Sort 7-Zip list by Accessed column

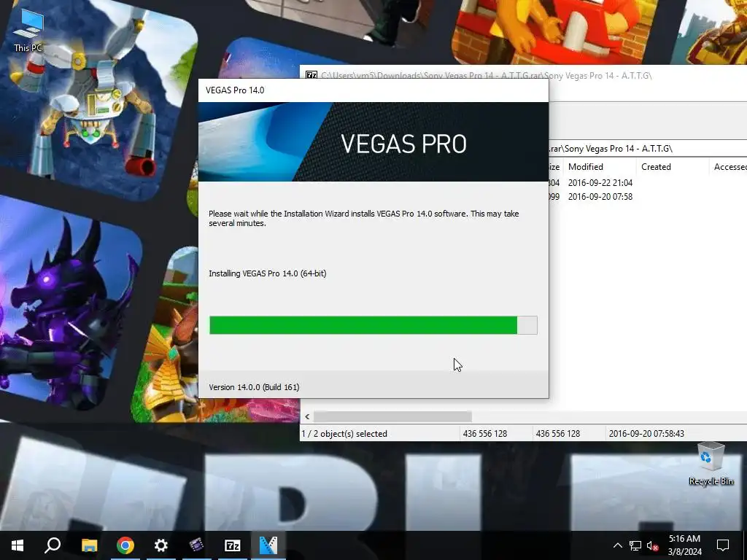pyautogui.click(x=729, y=167)
